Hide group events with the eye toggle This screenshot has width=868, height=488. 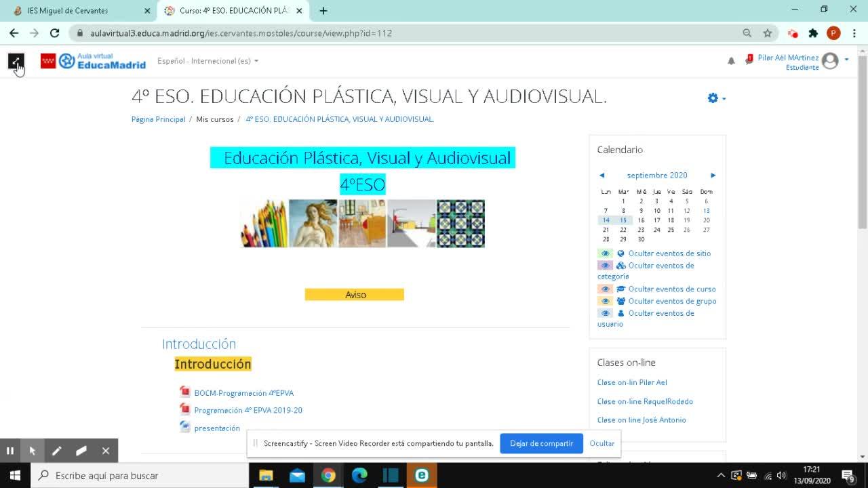click(606, 301)
